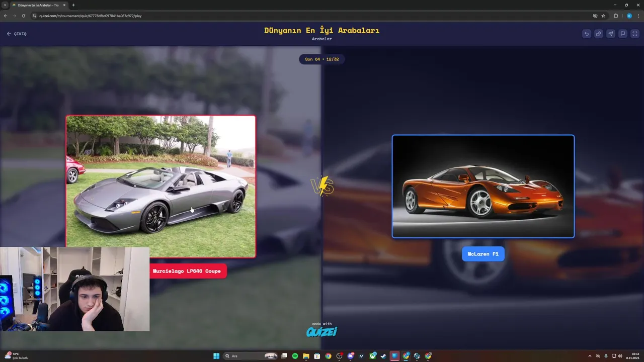Open the volume speaker tray icon
644x362 pixels.
point(620,356)
